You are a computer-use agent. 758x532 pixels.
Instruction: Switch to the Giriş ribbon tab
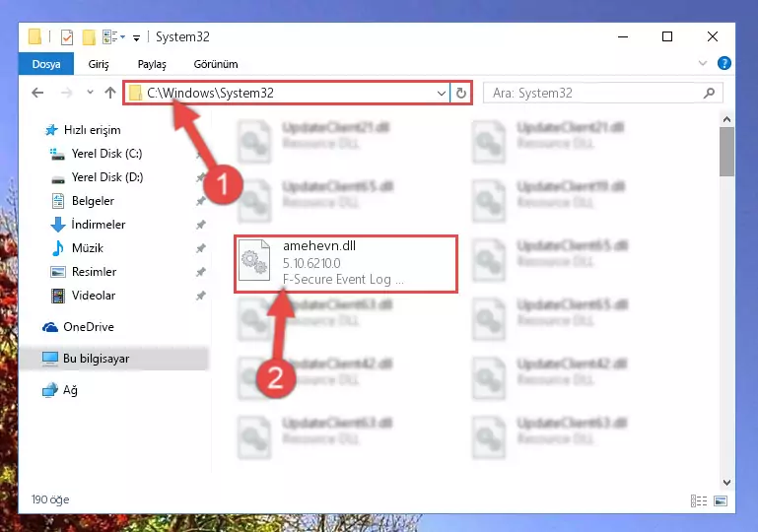pos(99,64)
